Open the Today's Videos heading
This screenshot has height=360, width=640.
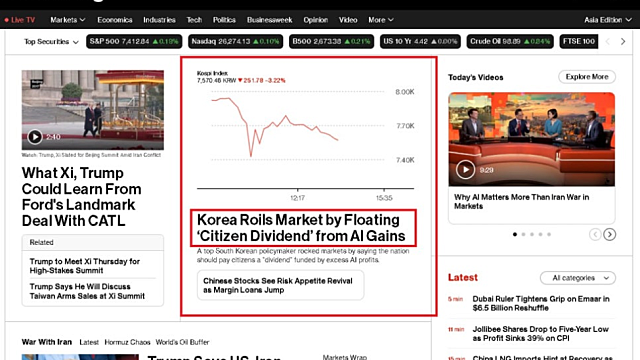tap(476, 77)
